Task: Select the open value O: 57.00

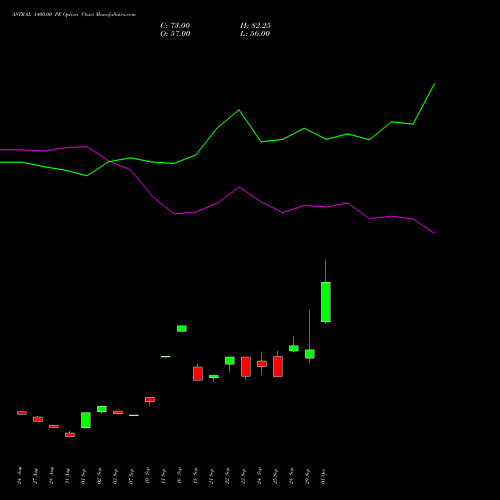Action: (175, 34)
